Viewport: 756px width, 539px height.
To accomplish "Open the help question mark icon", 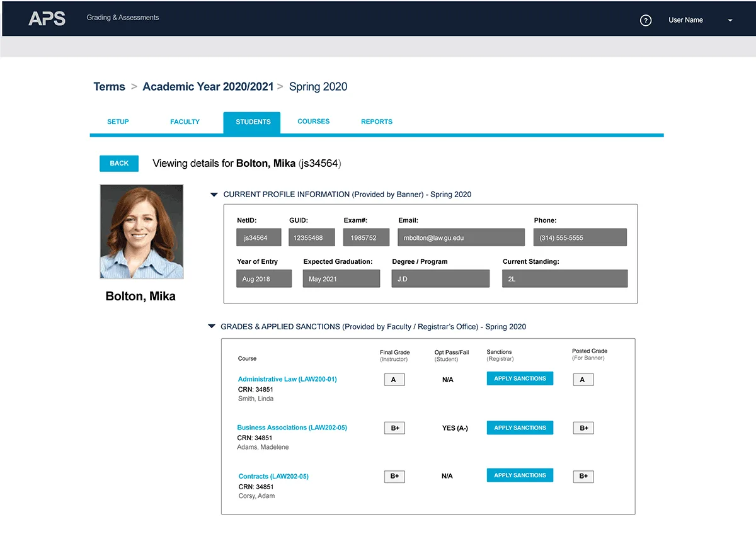I will (645, 20).
